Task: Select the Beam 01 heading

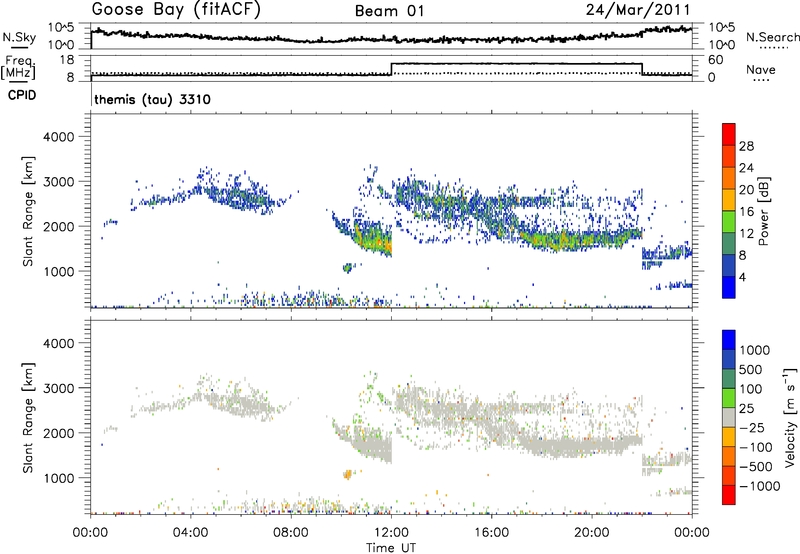Action: coord(389,11)
